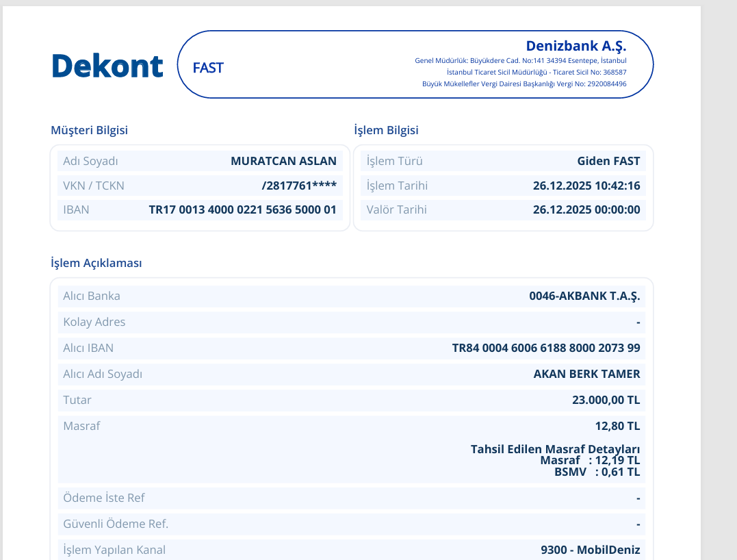Click the Valör Tarihi date value

[x=586, y=209]
